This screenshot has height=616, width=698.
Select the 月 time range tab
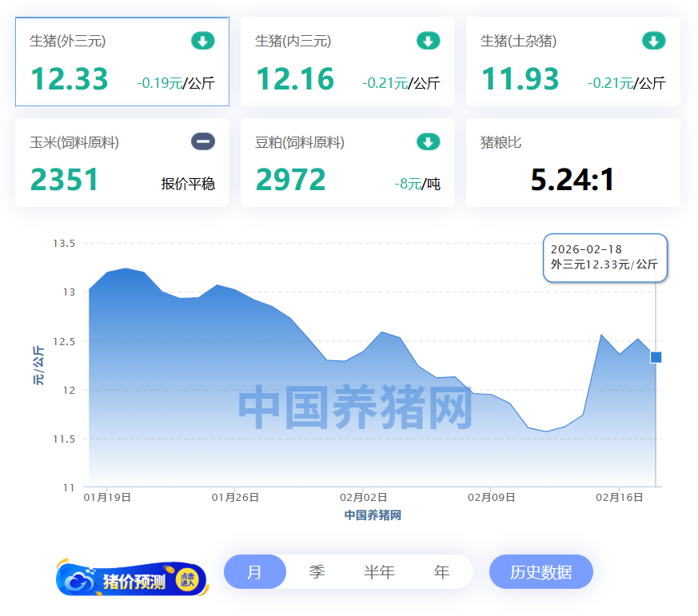(254, 572)
